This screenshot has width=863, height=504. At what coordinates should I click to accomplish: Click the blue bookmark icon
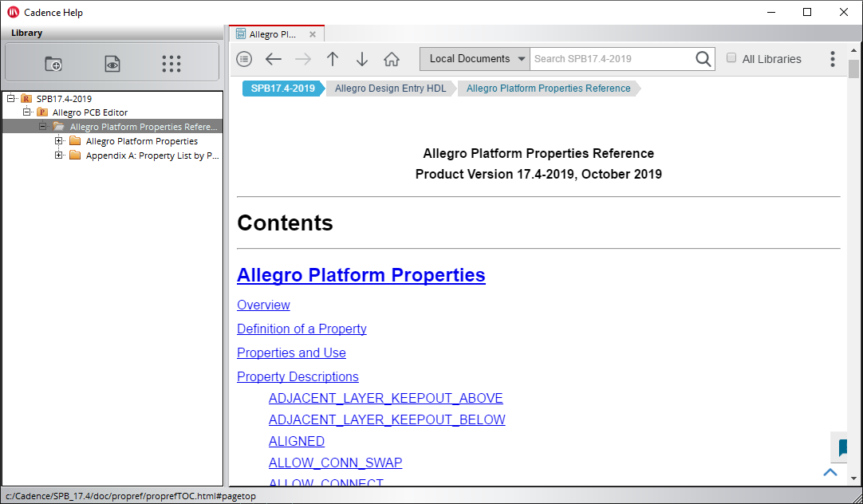pos(842,447)
